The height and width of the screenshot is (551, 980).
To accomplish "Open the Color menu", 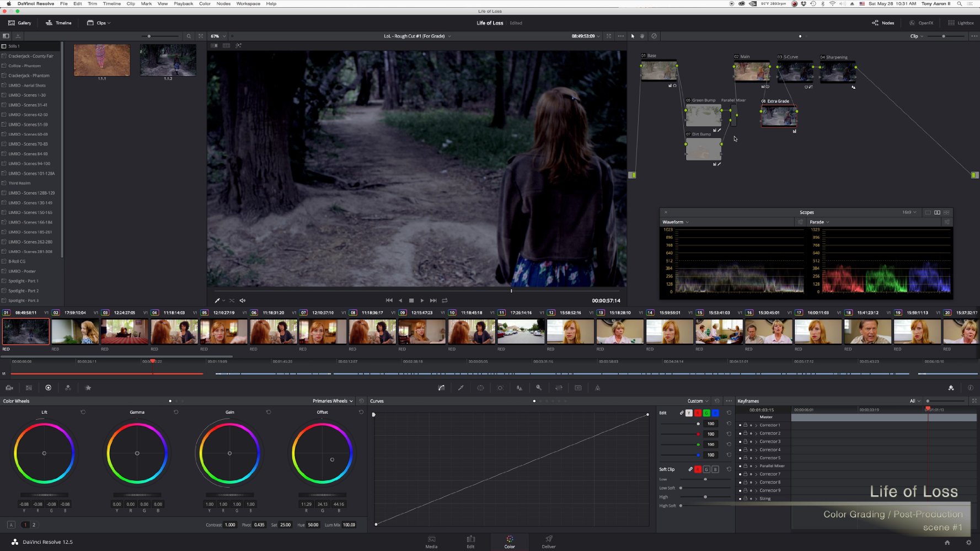I will point(205,3).
